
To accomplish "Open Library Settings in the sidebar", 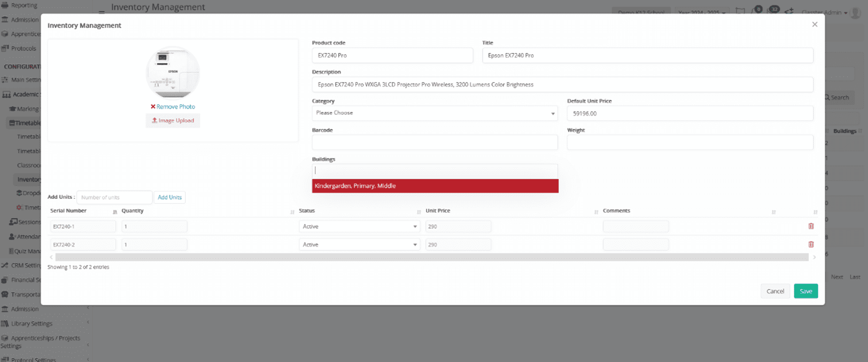I will 32,324.
